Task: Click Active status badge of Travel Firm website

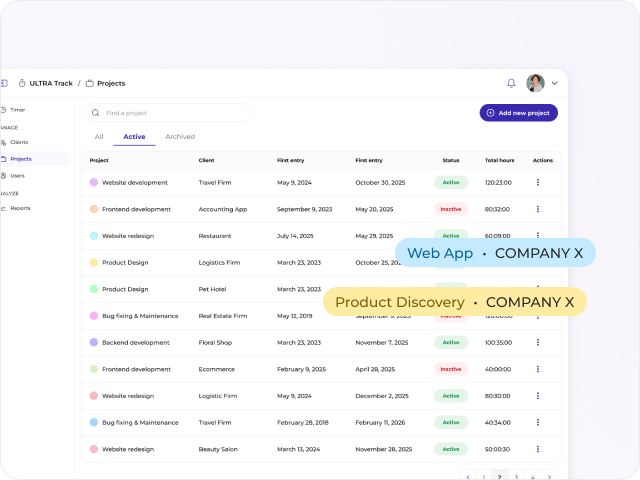Action: [x=451, y=182]
